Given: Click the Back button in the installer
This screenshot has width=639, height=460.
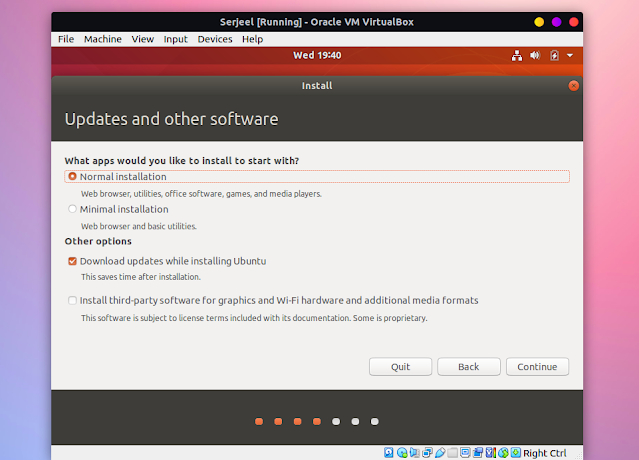Looking at the screenshot, I should pyautogui.click(x=469, y=367).
